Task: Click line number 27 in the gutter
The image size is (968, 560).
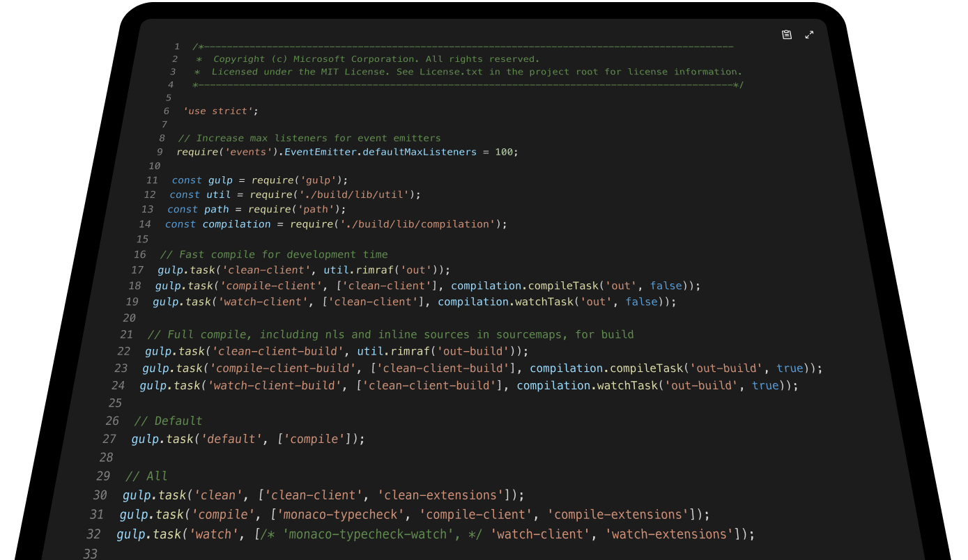Action: 109,440
